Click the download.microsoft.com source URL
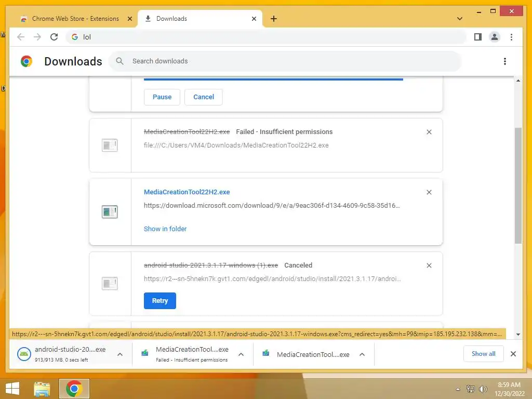532x399 pixels. [x=272, y=206]
